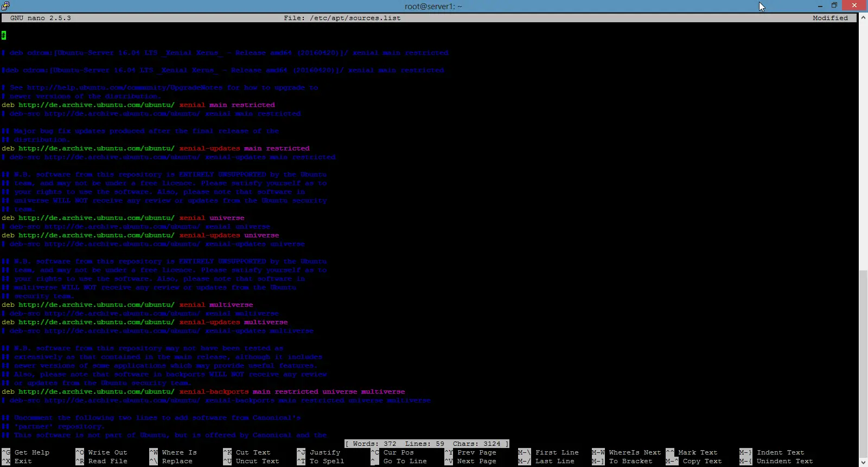
Task: Click the commented deb-src xenial main restricted line
Action: tap(151, 113)
